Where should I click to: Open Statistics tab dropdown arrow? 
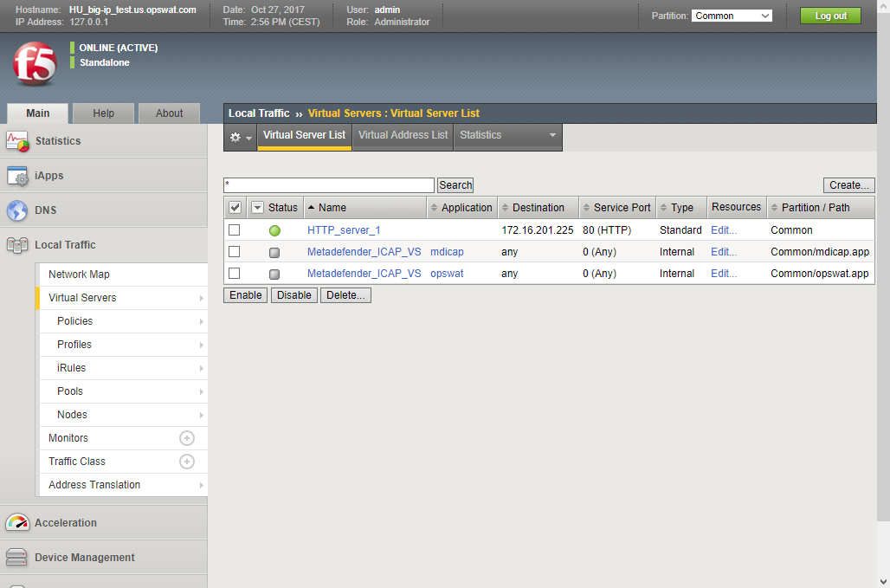(552, 135)
